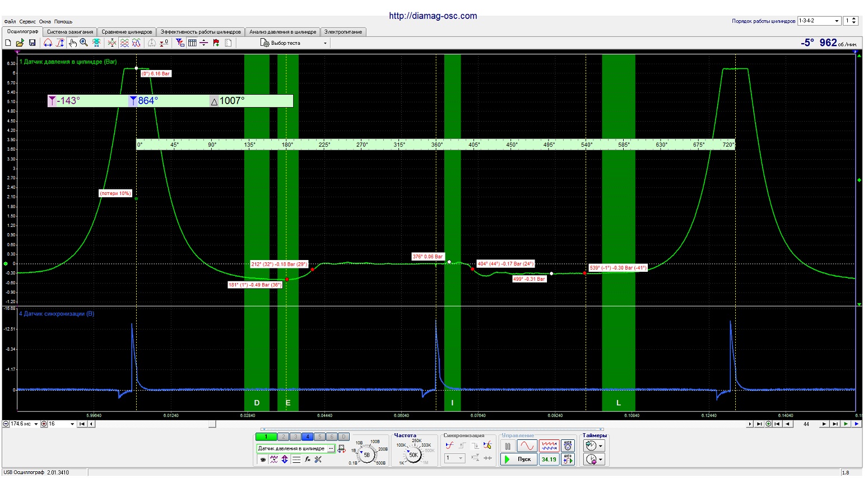This screenshot has height=478, width=868.
Task: Click the horizontal timeline scrollbar thumb
Action: [x=212, y=424]
